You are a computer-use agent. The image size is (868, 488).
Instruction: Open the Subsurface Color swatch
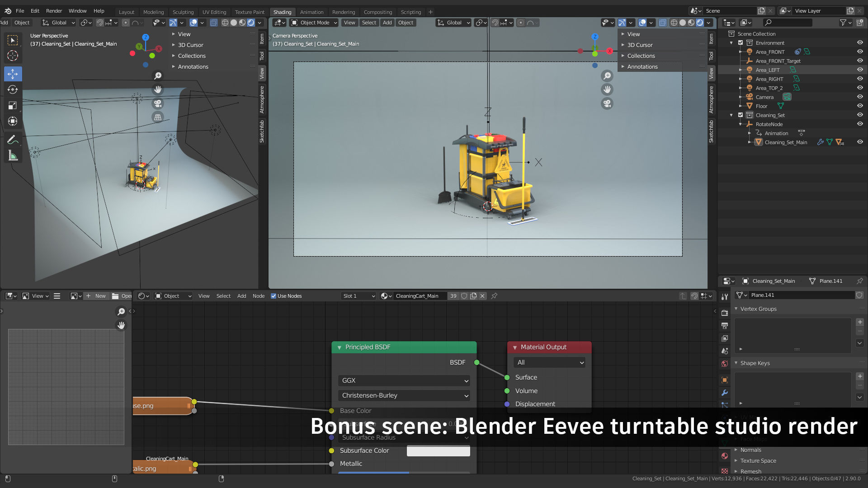click(439, 450)
